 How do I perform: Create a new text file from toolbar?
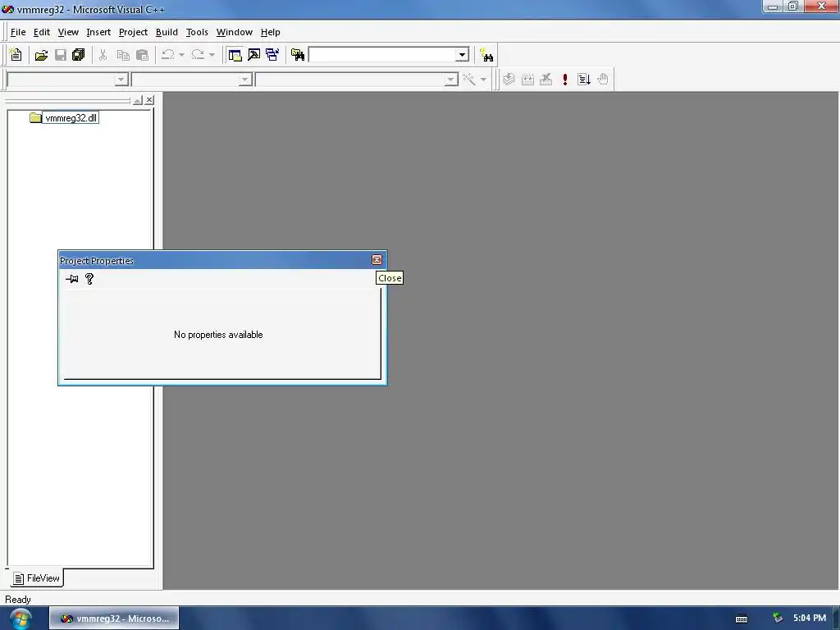[x=16, y=55]
